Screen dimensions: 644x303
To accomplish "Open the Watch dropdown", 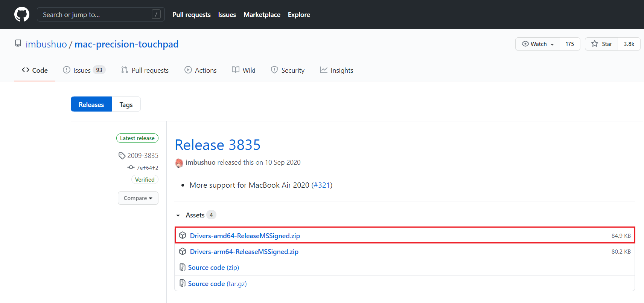I will pos(537,44).
